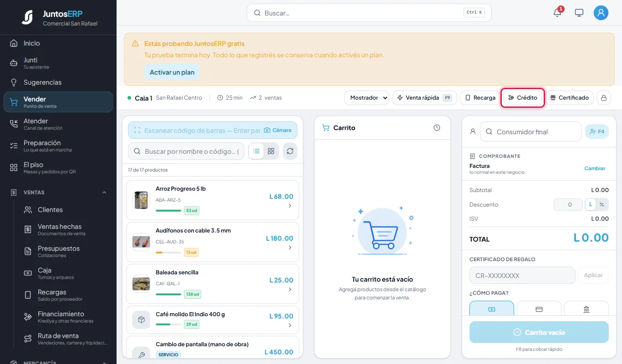This screenshot has height=364, width=622.
Task: Open Baleada sencilla product thumbnail
Action: point(141,284)
